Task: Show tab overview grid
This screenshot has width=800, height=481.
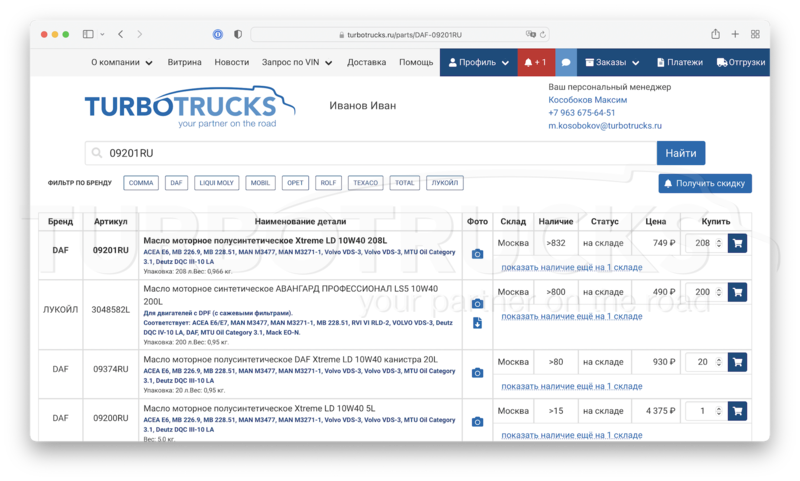Action: click(x=755, y=34)
